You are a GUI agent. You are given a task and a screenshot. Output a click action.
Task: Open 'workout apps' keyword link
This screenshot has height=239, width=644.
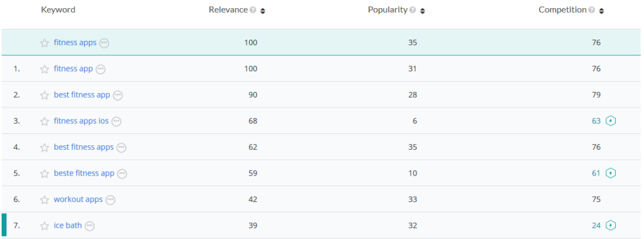pyautogui.click(x=78, y=199)
